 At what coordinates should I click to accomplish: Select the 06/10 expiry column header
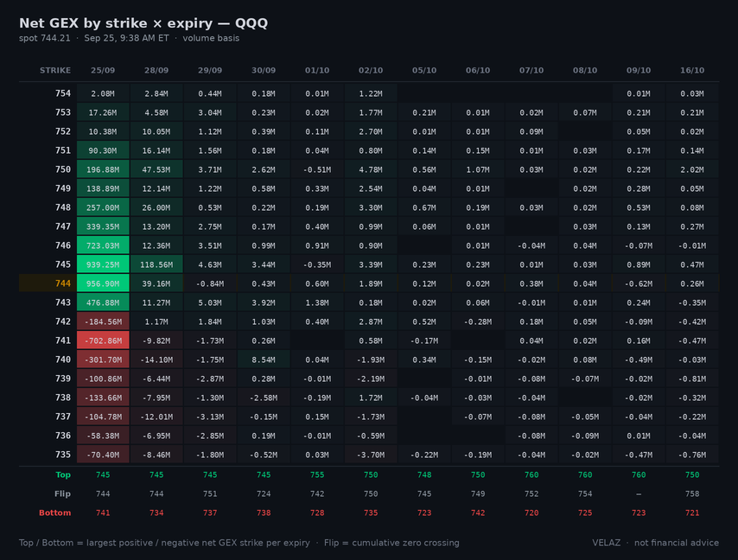[x=478, y=70]
